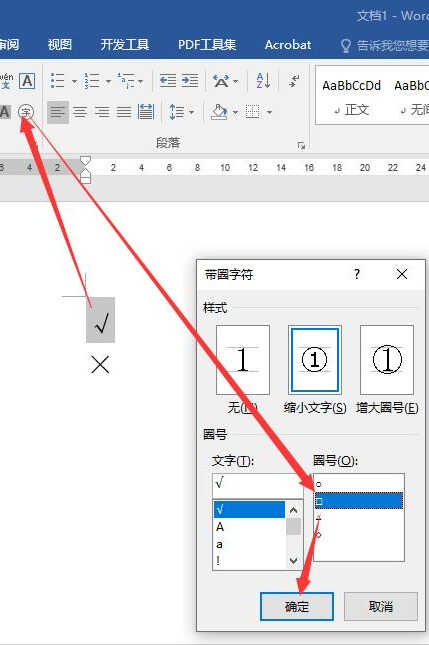429x645 pixels.
Task: Click the Distributed alignment icon
Action: 146,112
